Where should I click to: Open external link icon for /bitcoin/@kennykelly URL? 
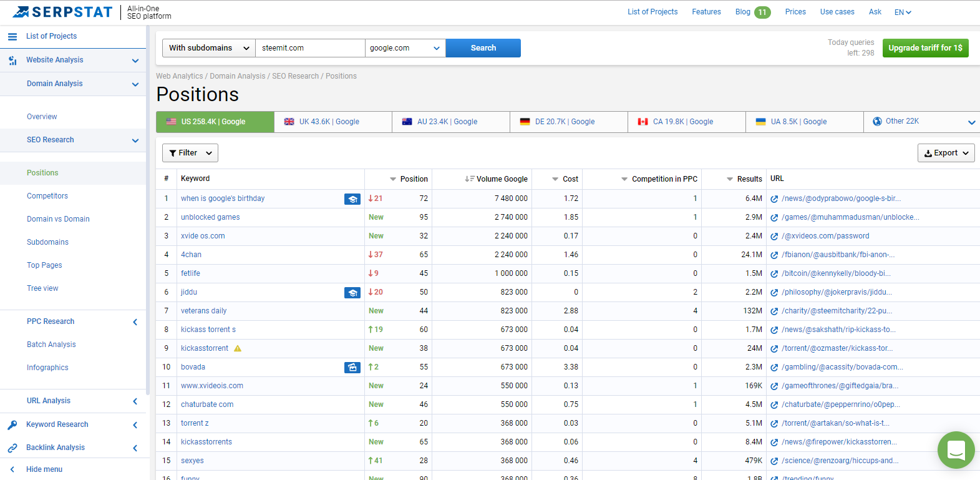(774, 274)
